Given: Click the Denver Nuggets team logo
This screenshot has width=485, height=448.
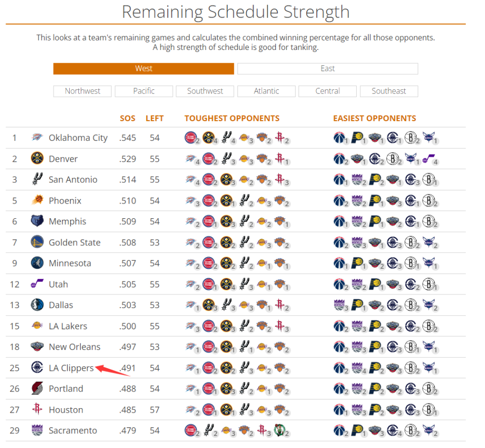Looking at the screenshot, I should [x=37, y=159].
